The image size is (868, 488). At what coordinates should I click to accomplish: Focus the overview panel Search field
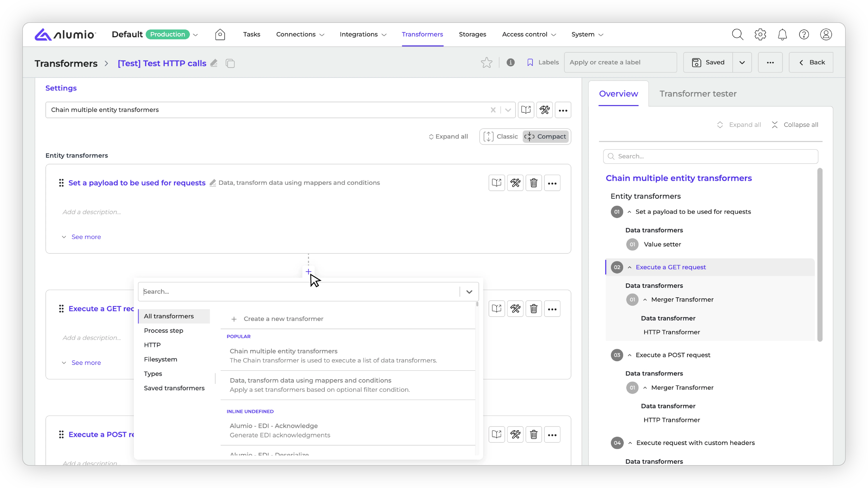click(x=711, y=156)
